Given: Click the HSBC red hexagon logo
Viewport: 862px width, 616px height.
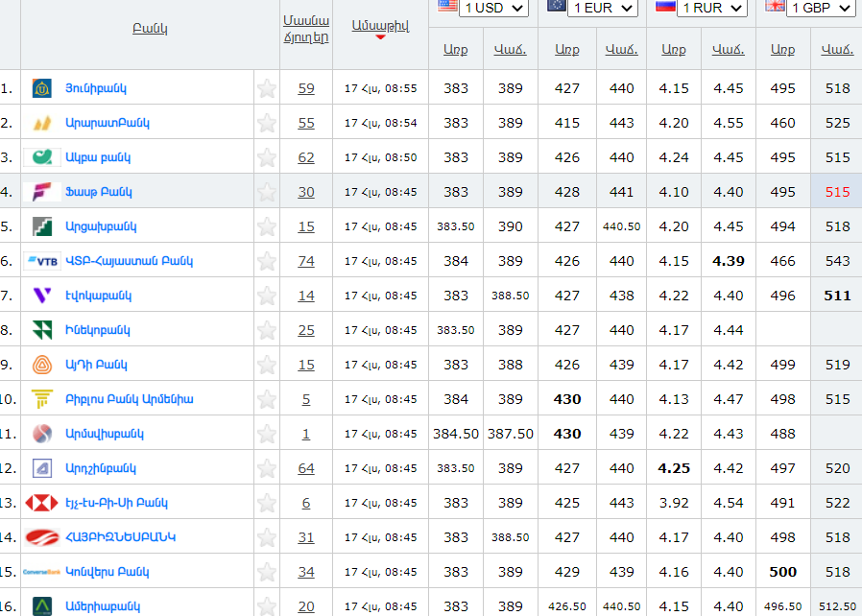Looking at the screenshot, I should (42, 503).
